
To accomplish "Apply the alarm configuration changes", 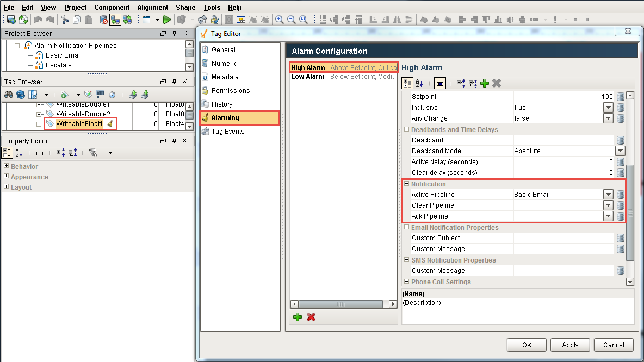I will point(569,345).
